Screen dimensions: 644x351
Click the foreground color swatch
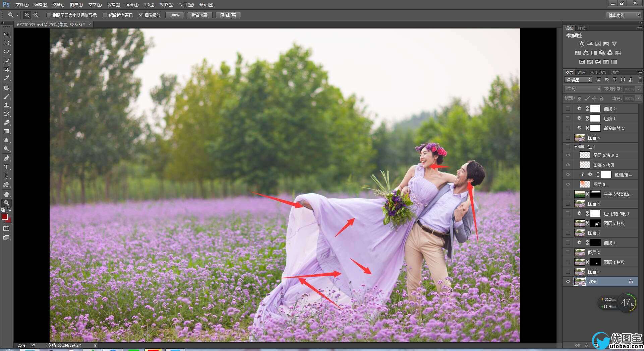pyautogui.click(x=5, y=217)
